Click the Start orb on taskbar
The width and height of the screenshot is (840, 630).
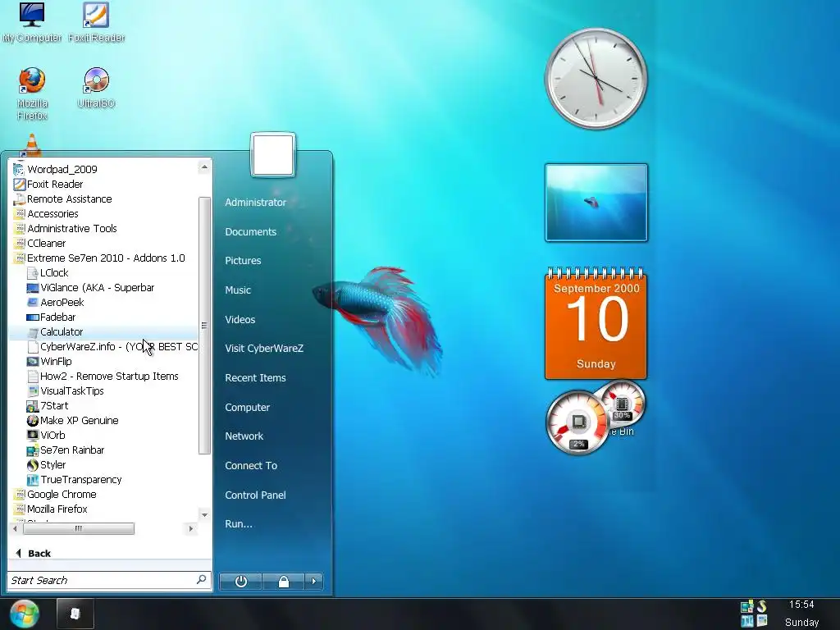coord(24,614)
